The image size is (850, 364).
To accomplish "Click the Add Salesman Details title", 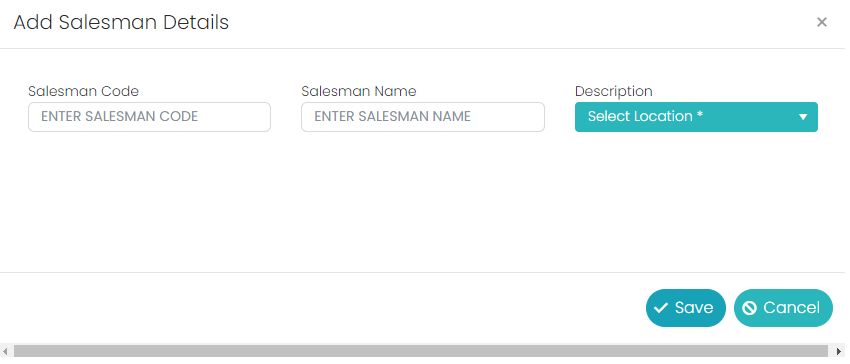I will point(121,23).
